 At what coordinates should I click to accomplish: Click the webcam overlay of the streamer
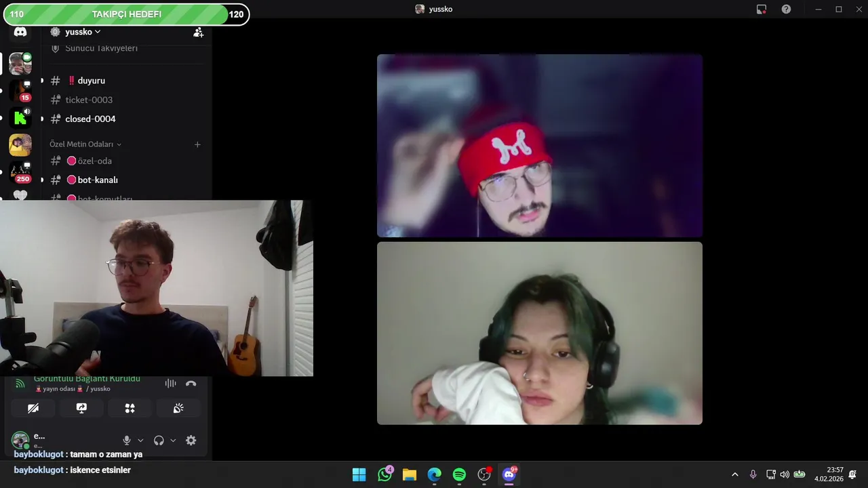pos(157,288)
